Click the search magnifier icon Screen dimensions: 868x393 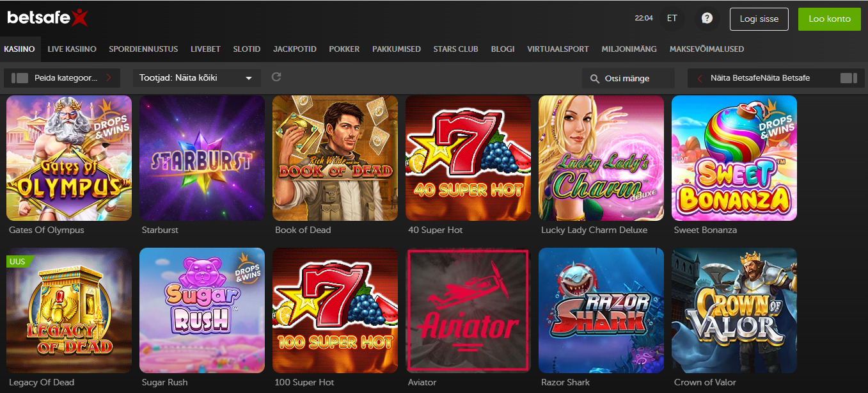pos(595,78)
